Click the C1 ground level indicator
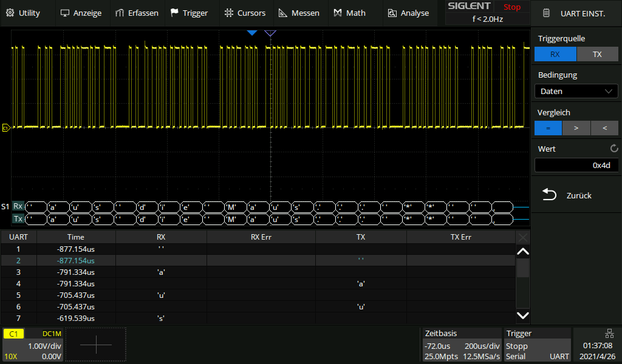The image size is (622, 364). pyautogui.click(x=5, y=127)
